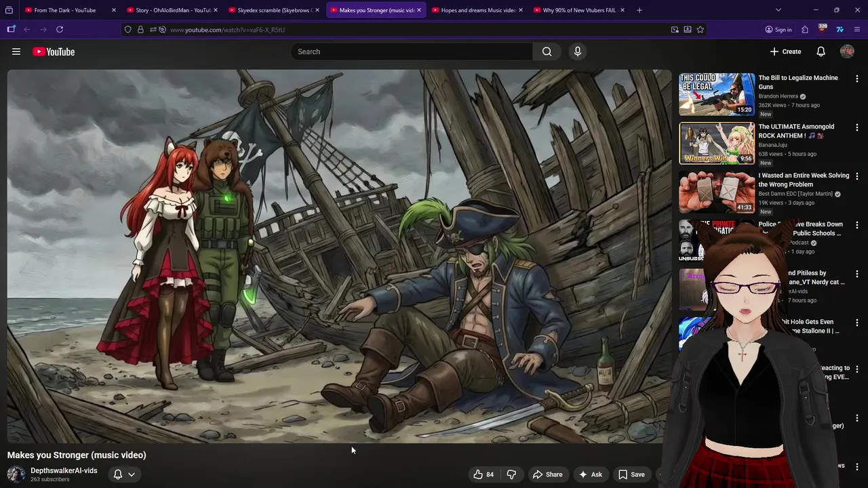The height and width of the screenshot is (488, 868).
Task: Open the uBlock extension with 320 badge
Action: click(x=822, y=29)
